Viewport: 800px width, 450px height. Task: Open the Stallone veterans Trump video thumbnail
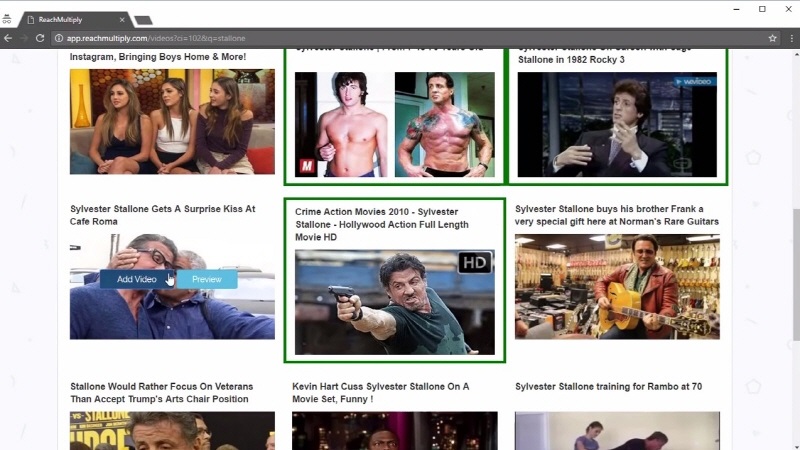pyautogui.click(x=172, y=431)
